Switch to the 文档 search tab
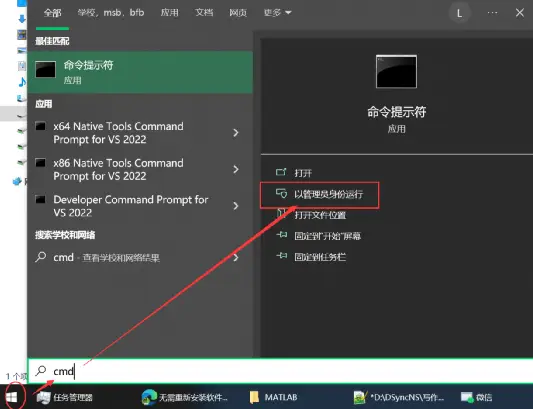The width and height of the screenshot is (533, 409). pyautogui.click(x=204, y=13)
